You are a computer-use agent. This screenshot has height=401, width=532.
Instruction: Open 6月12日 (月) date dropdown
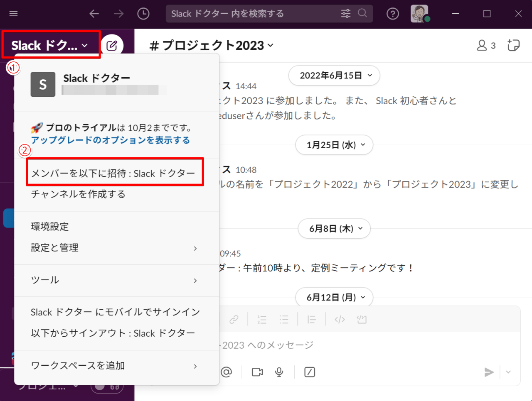point(334,297)
